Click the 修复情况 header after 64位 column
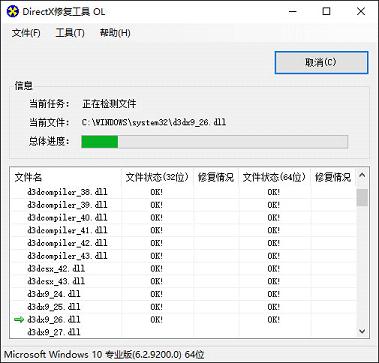 [333, 177]
